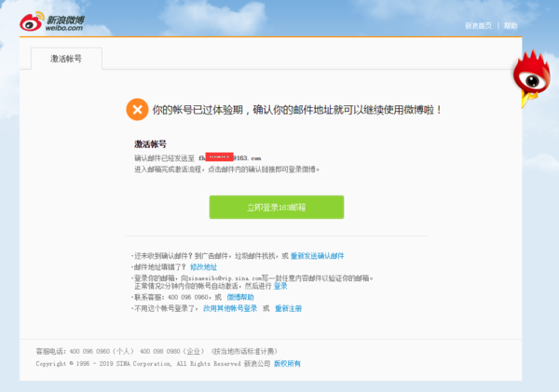Screen dimensions: 559x392
Task: Click 重新发送确认邮件 link
Action: [318, 256]
